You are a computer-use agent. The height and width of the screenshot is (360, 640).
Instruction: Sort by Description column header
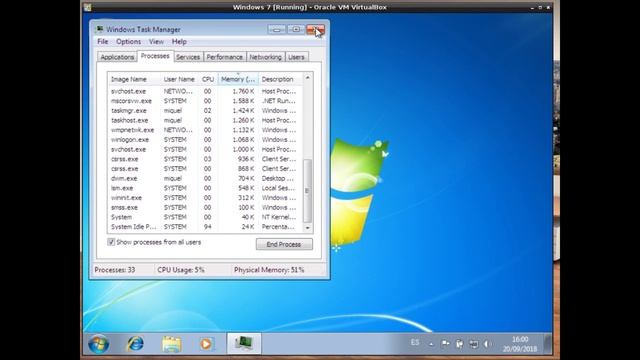pos(281,79)
